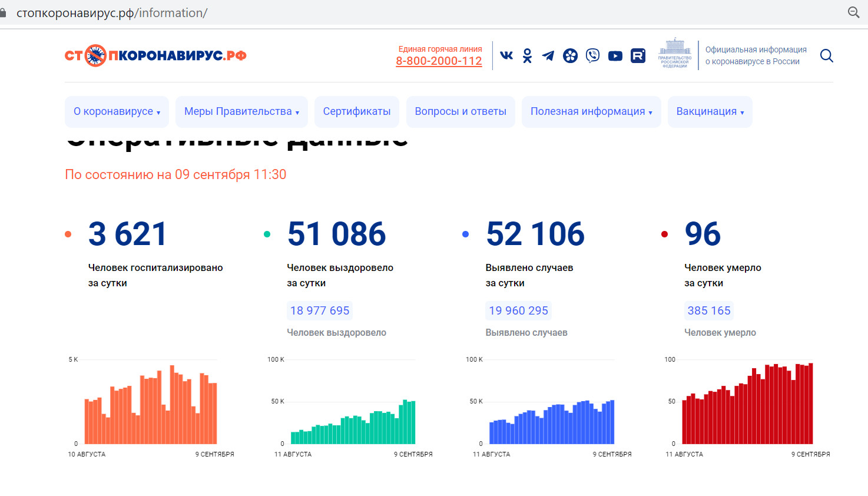The image size is (868, 496).
Task: Expand the О коронавирусе dropdown menu
Action: (117, 111)
